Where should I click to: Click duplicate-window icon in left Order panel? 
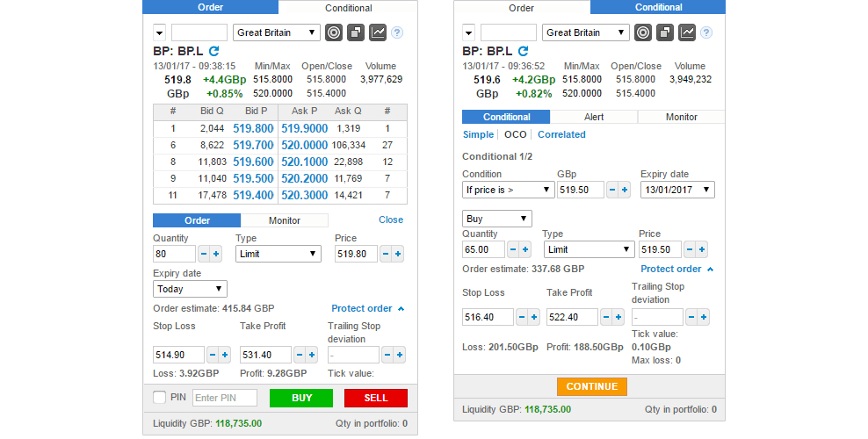click(x=356, y=32)
